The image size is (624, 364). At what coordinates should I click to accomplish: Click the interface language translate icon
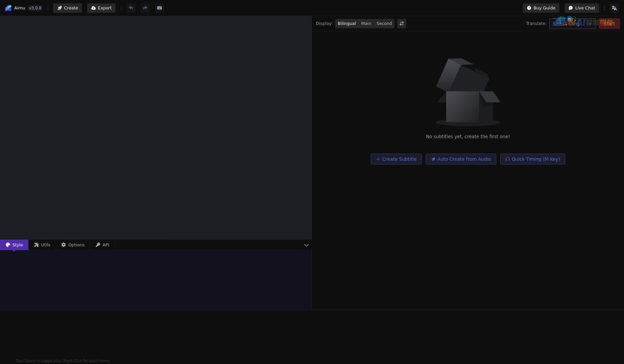pos(614,8)
